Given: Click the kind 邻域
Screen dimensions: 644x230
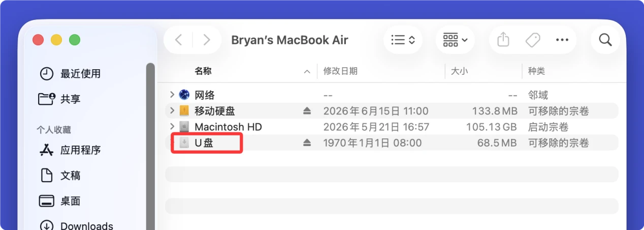Looking at the screenshot, I should click(538, 95).
